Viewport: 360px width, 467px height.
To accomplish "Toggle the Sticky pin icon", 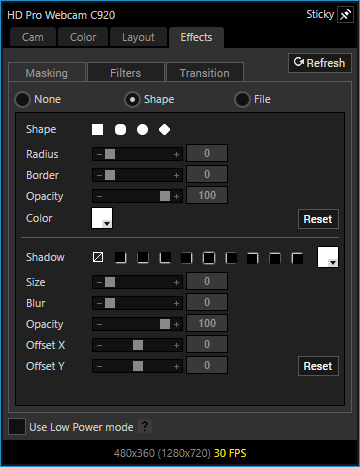I will tap(345, 15).
